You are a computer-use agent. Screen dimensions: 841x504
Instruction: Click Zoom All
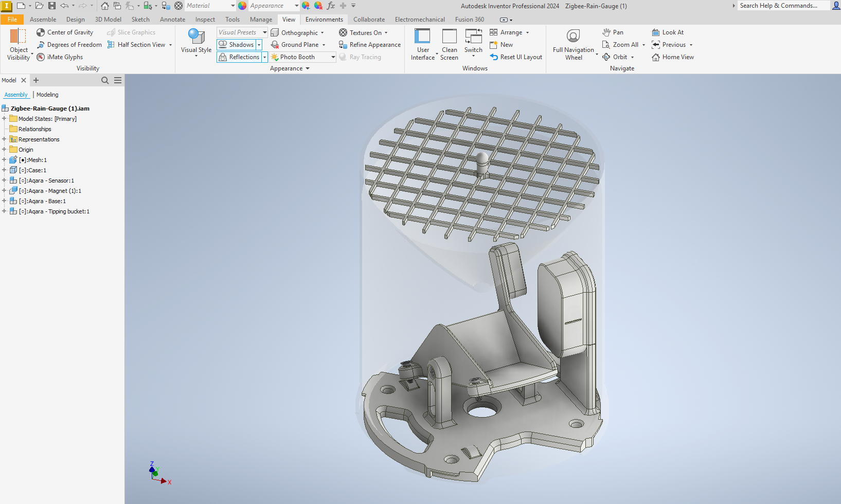coord(620,45)
